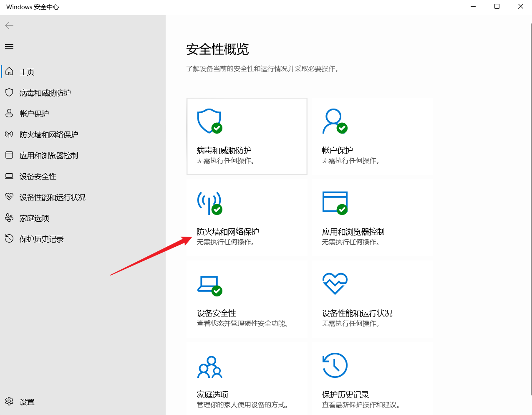Click the heart icon beside sidebar 设备性能和运行状况

click(x=9, y=197)
